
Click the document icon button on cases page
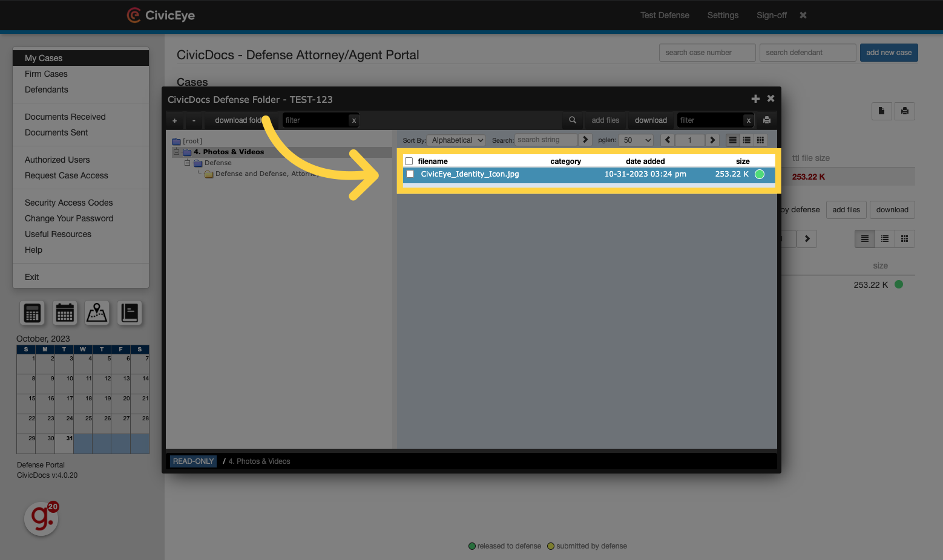pyautogui.click(x=881, y=111)
